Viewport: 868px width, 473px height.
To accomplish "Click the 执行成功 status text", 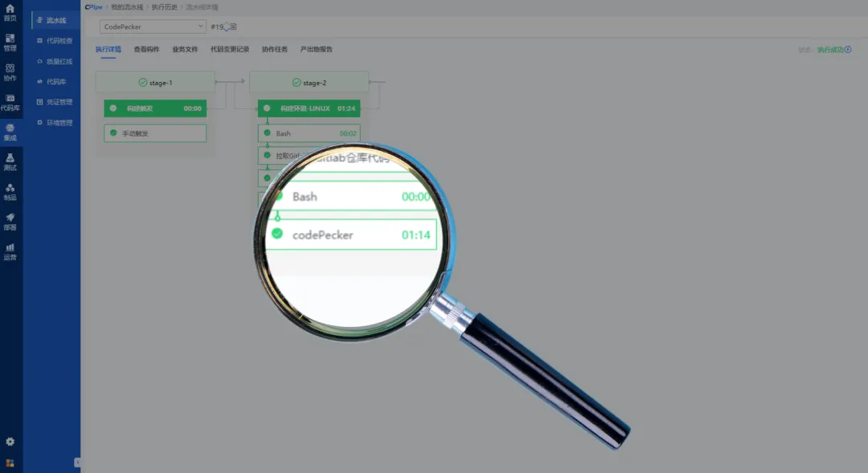I will tap(830, 50).
